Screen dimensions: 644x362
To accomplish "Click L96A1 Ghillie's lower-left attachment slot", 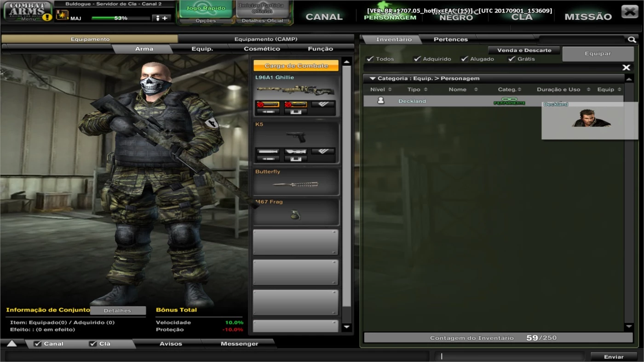I will tap(268, 112).
